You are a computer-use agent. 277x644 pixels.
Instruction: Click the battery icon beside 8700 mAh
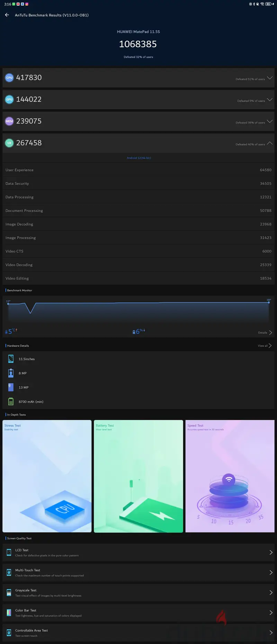(x=11, y=401)
